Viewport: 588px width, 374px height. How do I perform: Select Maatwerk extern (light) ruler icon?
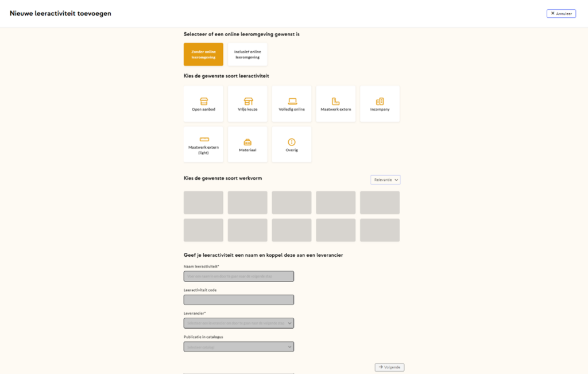[x=204, y=140]
